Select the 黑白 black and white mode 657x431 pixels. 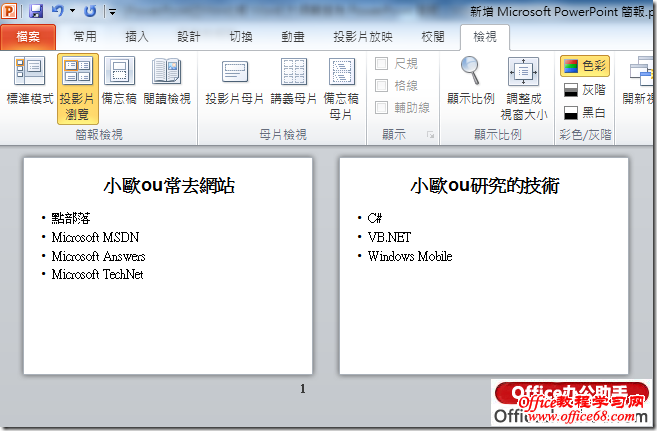coord(585,113)
